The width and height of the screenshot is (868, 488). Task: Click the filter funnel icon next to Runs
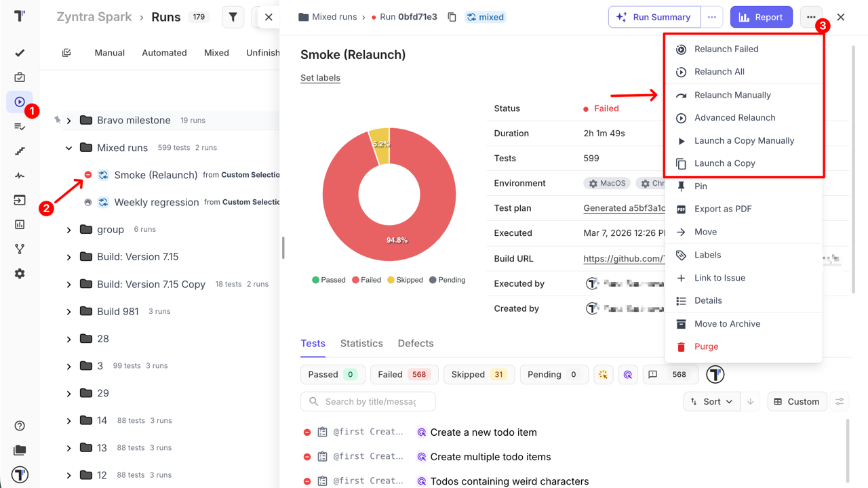coord(233,18)
